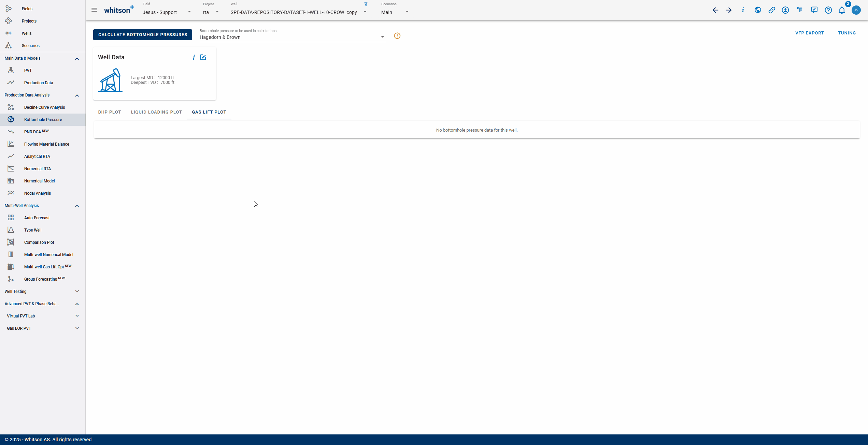The height and width of the screenshot is (445, 868).
Task: Open the notifications bell icon
Action: coord(842,10)
